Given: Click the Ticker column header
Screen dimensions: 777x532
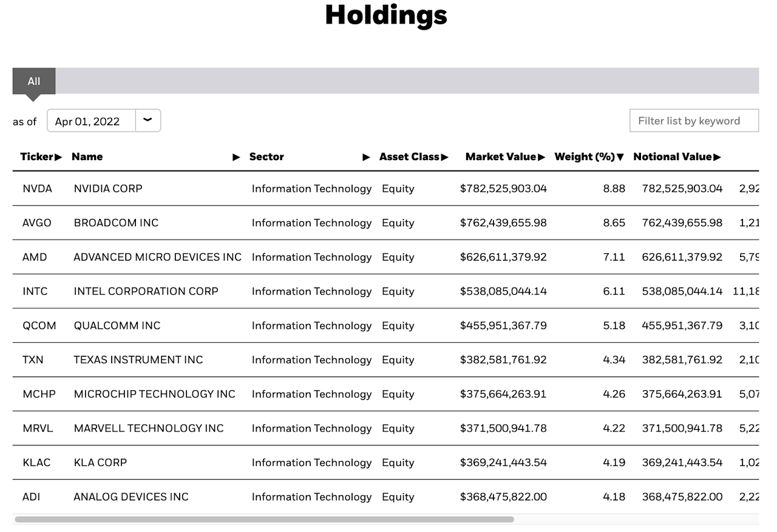Looking at the screenshot, I should pos(37,157).
